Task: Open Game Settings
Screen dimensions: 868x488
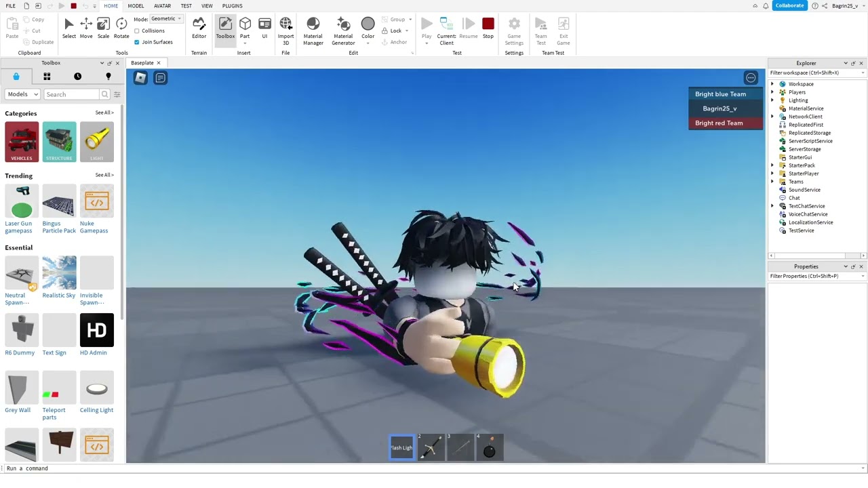Action: [514, 30]
